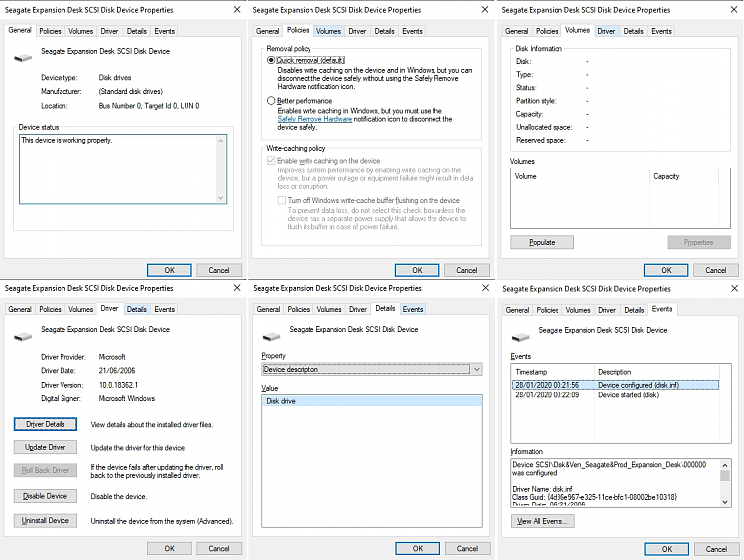Screen dimensions: 744x560
Task: Click the Populate button
Action: pyautogui.click(x=542, y=242)
